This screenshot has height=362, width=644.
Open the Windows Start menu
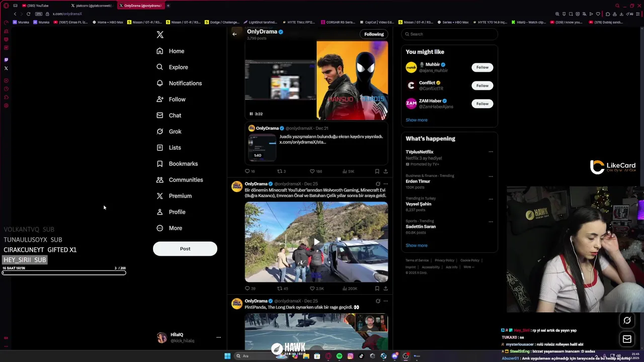click(227, 356)
